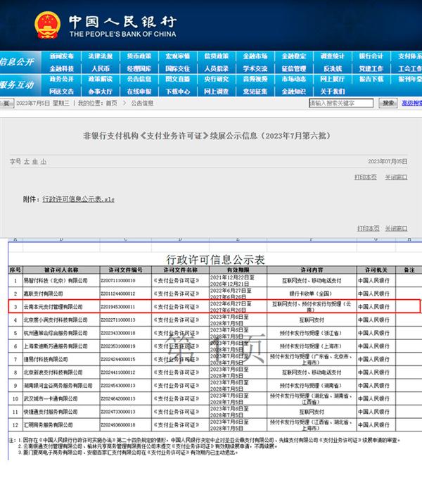
Task: Click the 许可内容 column header
Action: click(x=312, y=270)
